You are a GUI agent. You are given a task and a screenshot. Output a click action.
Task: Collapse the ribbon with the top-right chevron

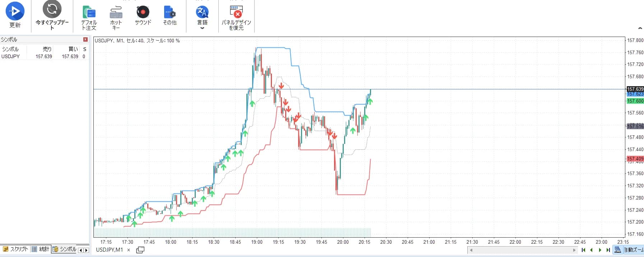click(640, 28)
